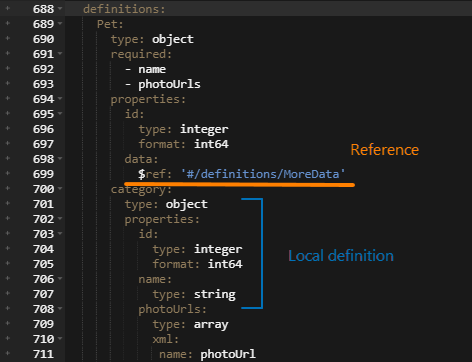Click 'properties:' key on line 702
472x362 pixels.
coord(162,219)
